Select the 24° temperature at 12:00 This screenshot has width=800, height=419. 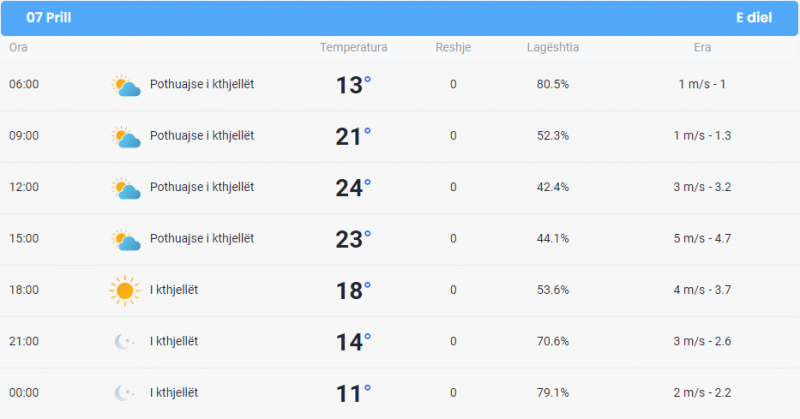click(353, 188)
